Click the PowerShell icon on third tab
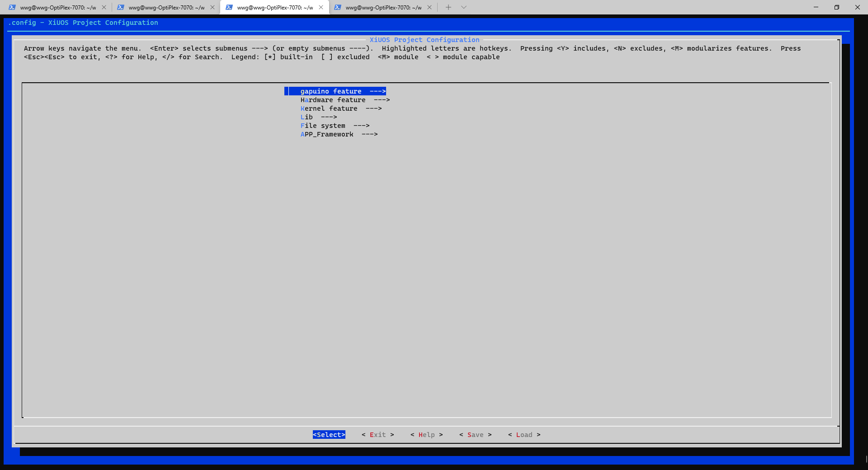 [x=229, y=7]
